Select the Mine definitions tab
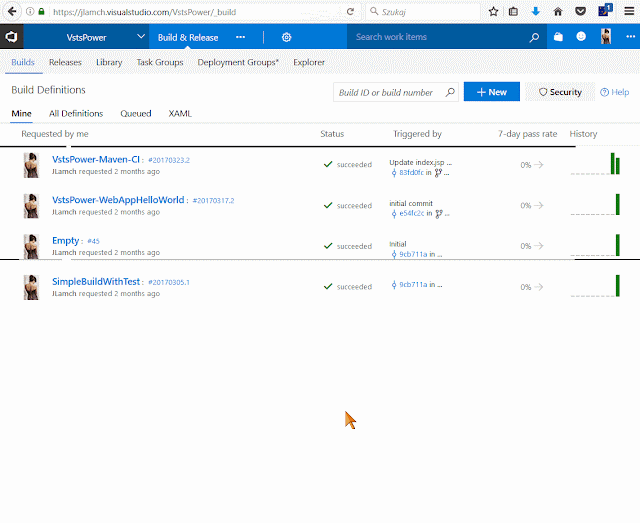Viewport: 640px width, 523px height. 21,113
